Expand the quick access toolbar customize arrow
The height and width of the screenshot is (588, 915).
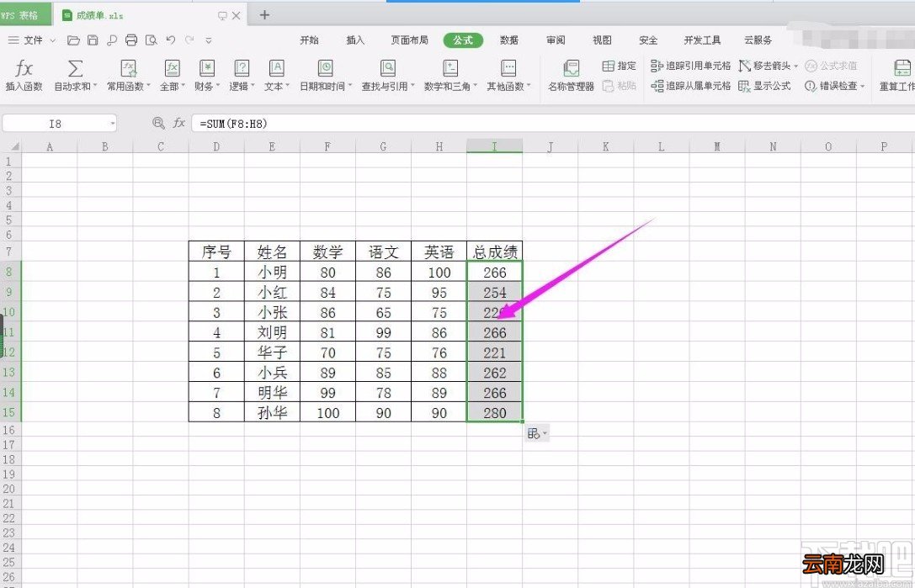(208, 40)
